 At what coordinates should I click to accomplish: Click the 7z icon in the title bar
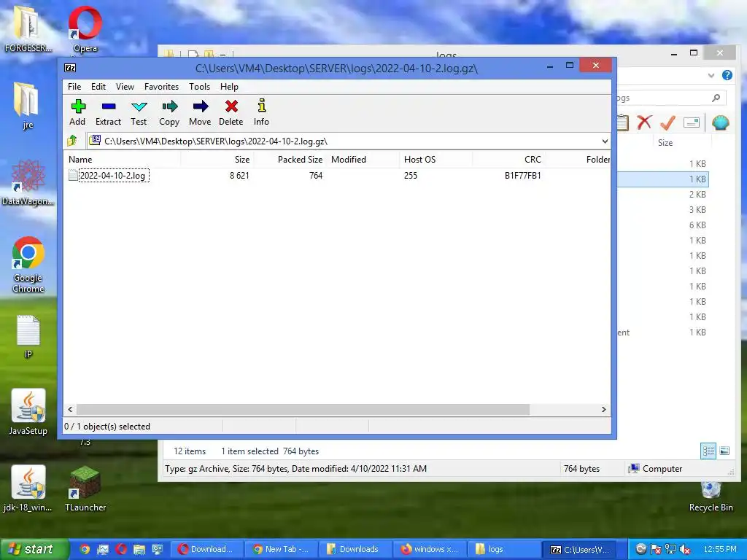pyautogui.click(x=70, y=68)
